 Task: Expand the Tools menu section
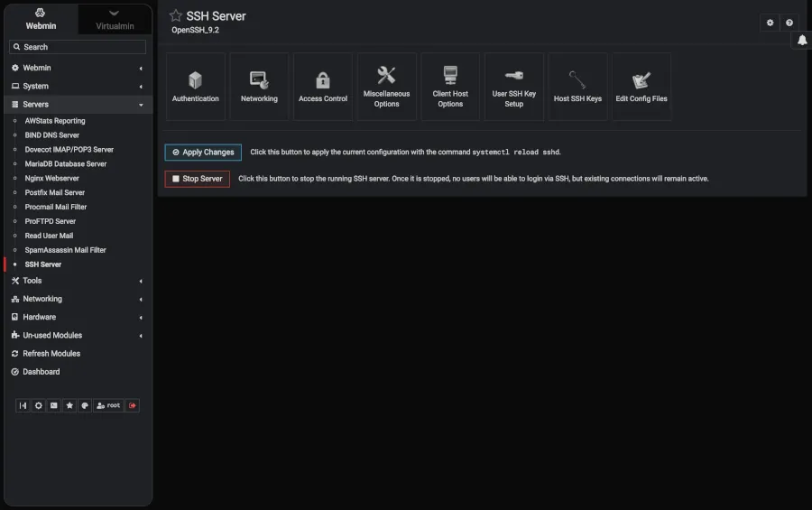[77, 281]
